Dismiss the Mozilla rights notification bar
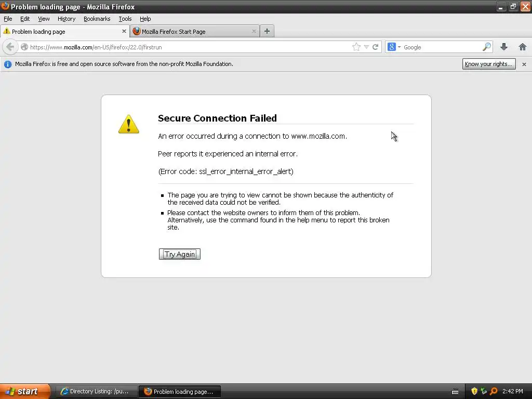This screenshot has width=532, height=399. pyautogui.click(x=524, y=64)
